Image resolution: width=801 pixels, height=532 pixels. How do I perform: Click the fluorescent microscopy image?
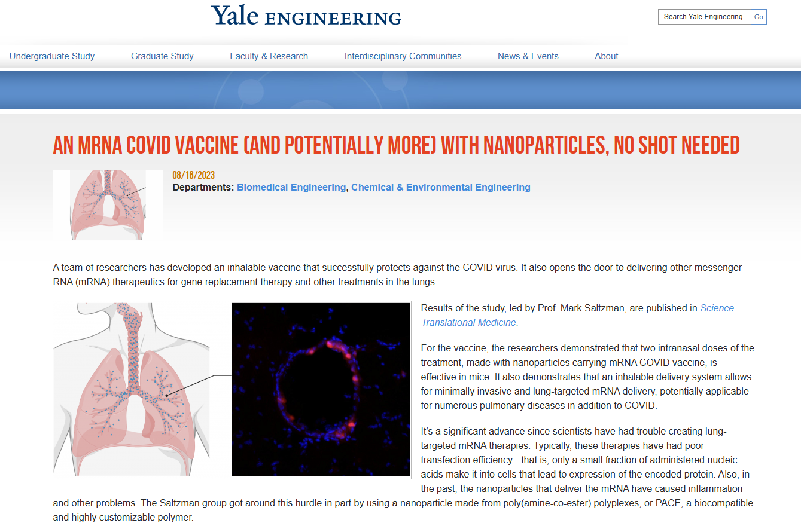(321, 390)
